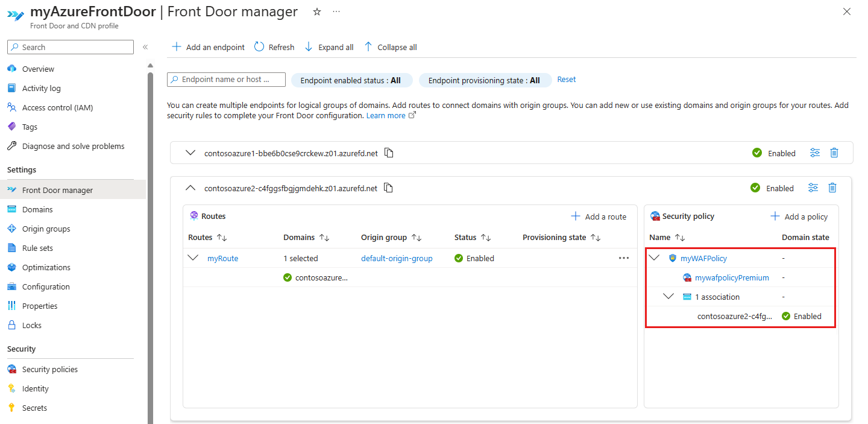The height and width of the screenshot is (424, 868).
Task: Open the Learn more link
Action: (x=391, y=115)
